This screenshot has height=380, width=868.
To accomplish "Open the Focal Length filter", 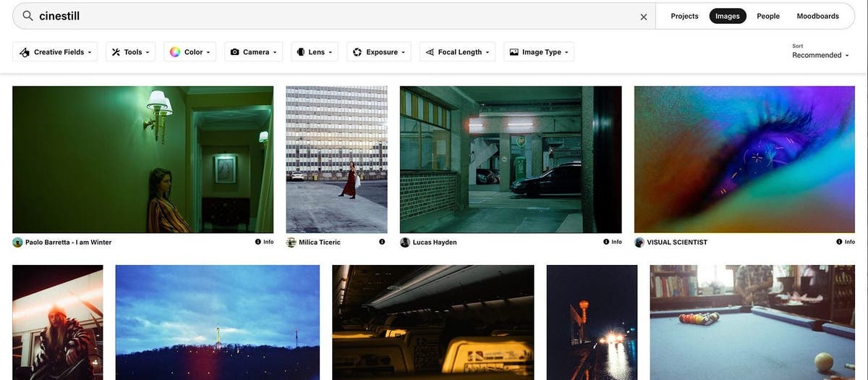I will click(x=457, y=52).
